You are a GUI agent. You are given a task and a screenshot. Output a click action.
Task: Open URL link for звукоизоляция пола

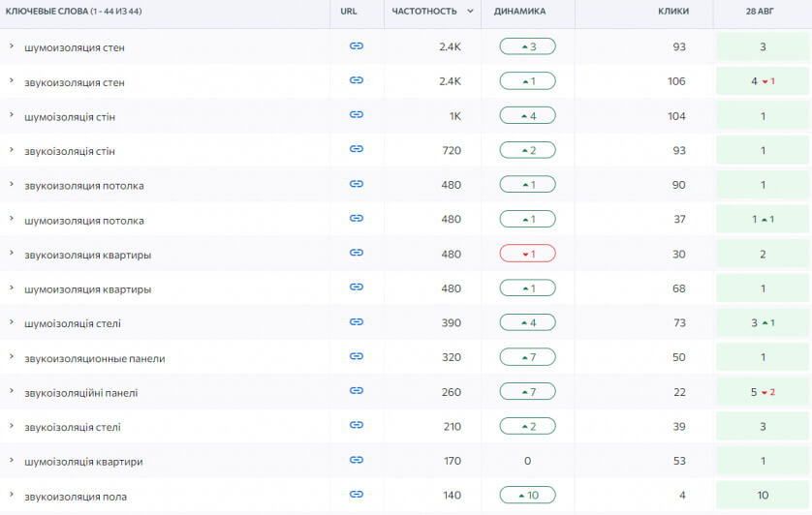tap(357, 495)
